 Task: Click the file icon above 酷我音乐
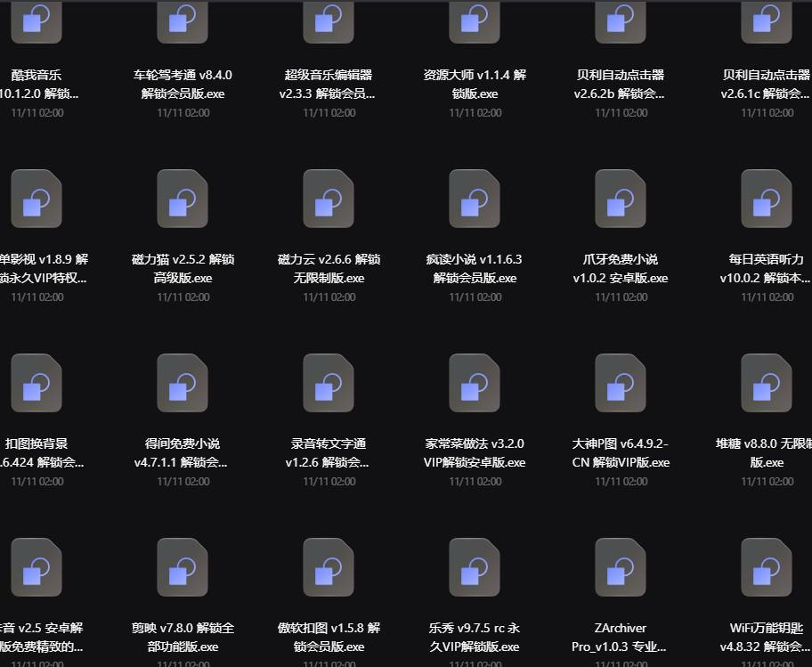click(x=37, y=21)
